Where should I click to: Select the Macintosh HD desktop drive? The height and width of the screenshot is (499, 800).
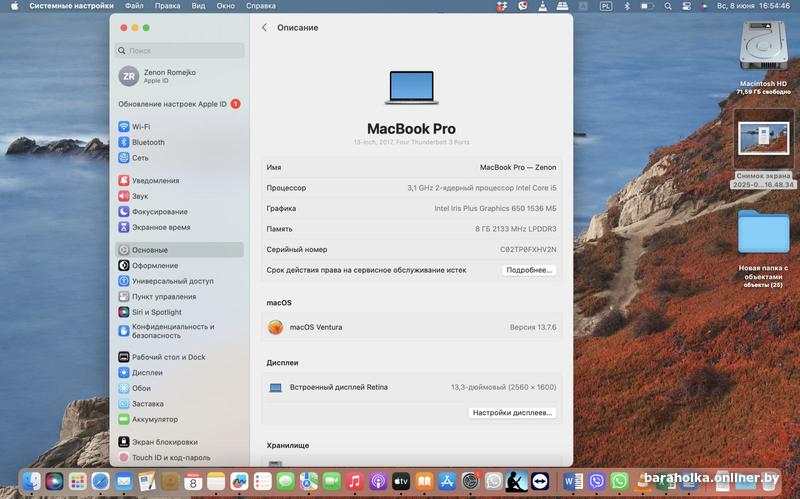pyautogui.click(x=763, y=58)
